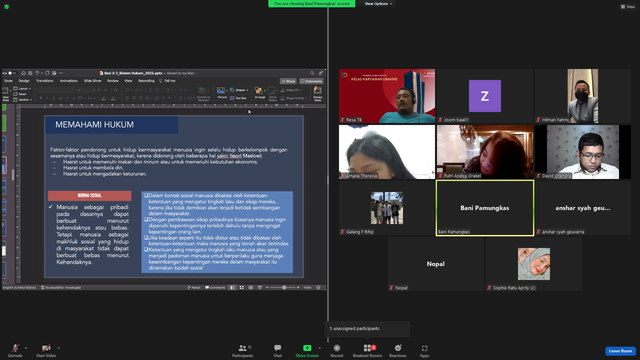
Task: Click the search magnifier in PowerPoint title bar
Action: [312, 73]
